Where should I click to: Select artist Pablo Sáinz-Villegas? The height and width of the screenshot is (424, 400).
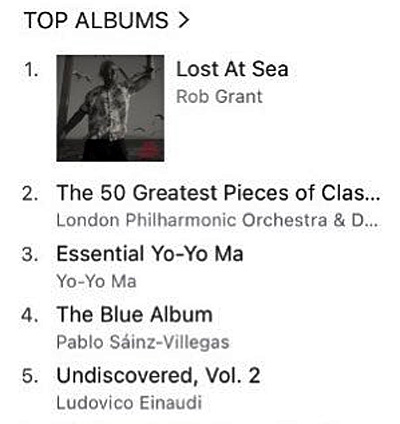point(143,342)
